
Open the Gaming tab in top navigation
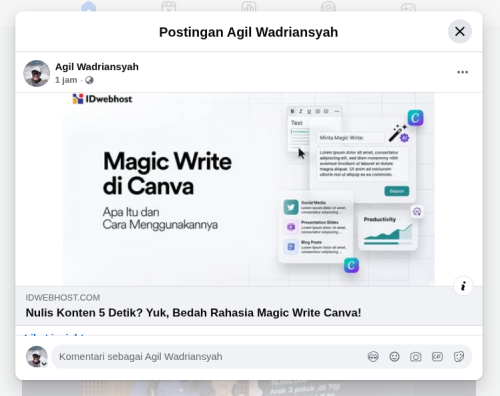(408, 6)
